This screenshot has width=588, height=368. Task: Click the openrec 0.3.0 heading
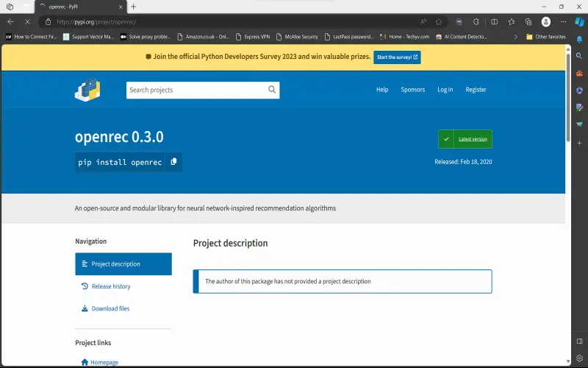(x=119, y=137)
